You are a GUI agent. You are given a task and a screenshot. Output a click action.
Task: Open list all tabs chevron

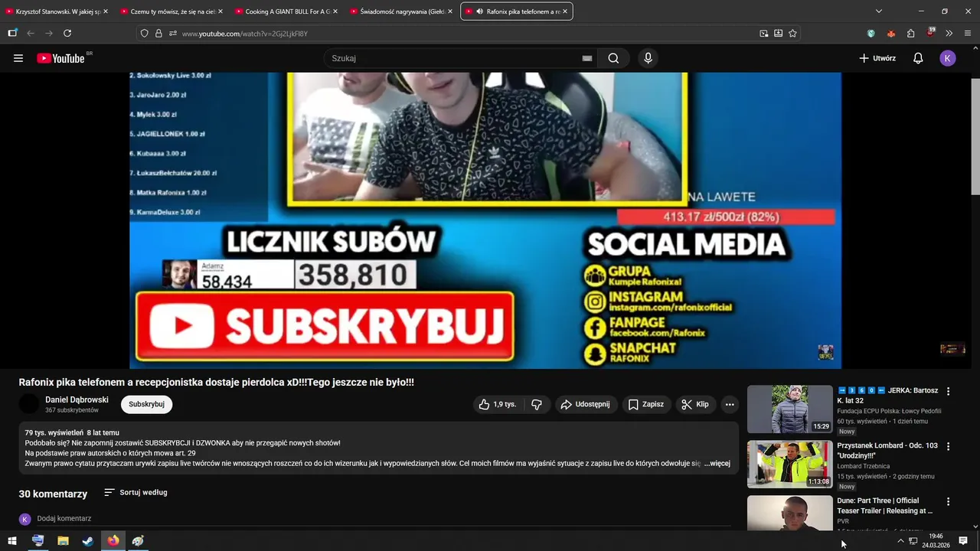tap(879, 11)
